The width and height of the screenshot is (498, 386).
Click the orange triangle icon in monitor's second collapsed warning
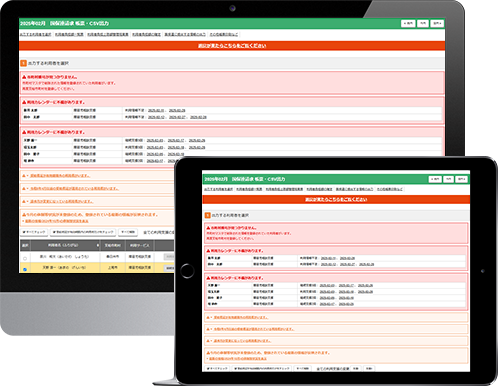pos(24,188)
